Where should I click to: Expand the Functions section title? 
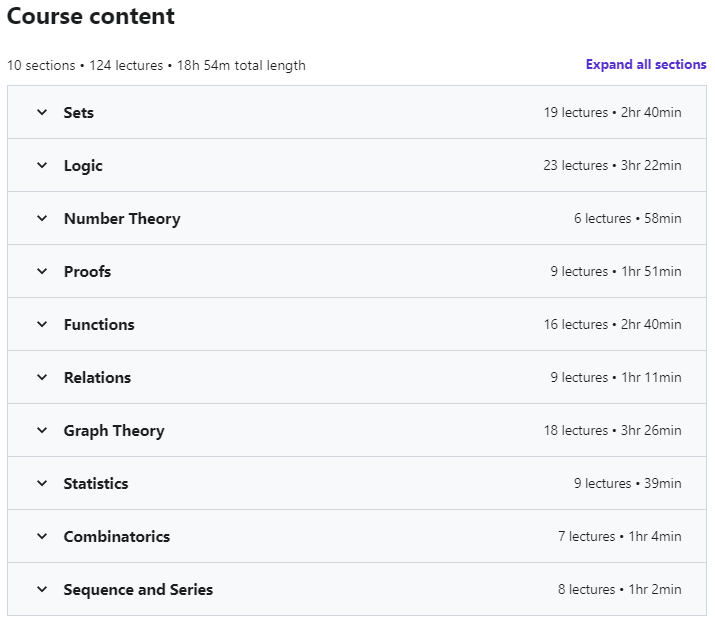point(99,325)
